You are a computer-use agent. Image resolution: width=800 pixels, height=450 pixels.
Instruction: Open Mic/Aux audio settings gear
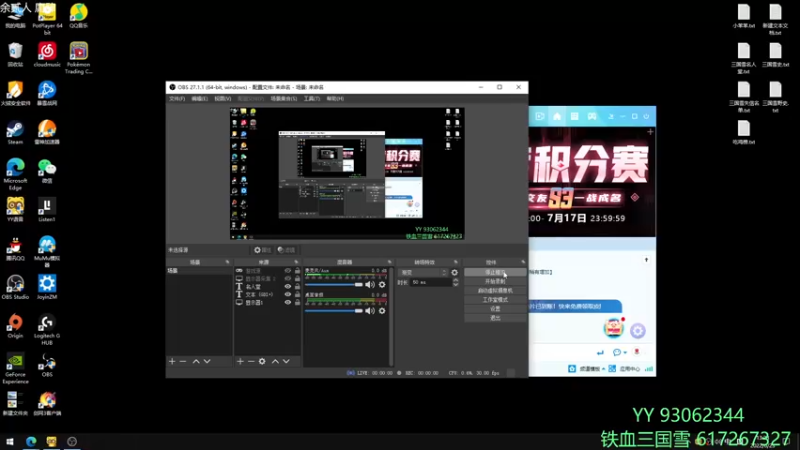(x=382, y=285)
